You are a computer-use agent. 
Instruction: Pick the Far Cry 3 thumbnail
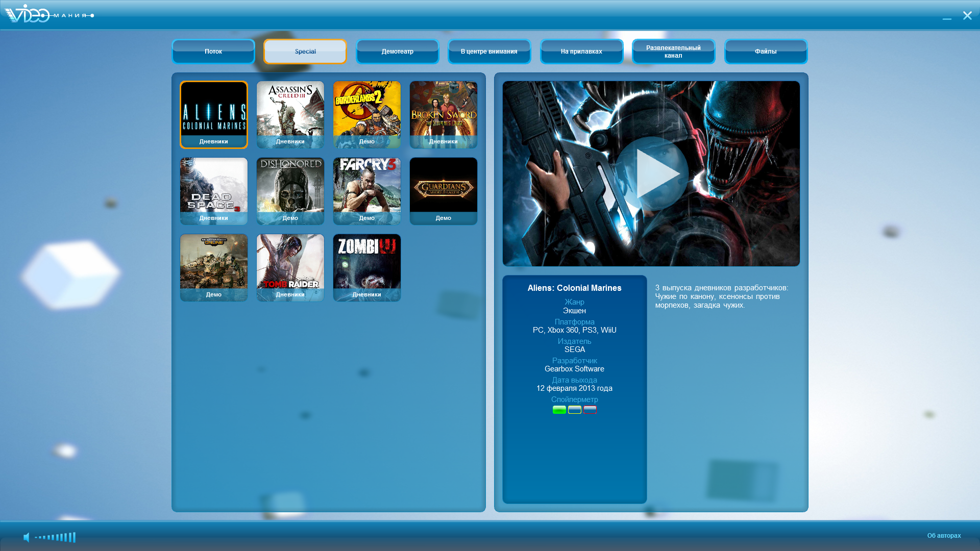(x=367, y=191)
